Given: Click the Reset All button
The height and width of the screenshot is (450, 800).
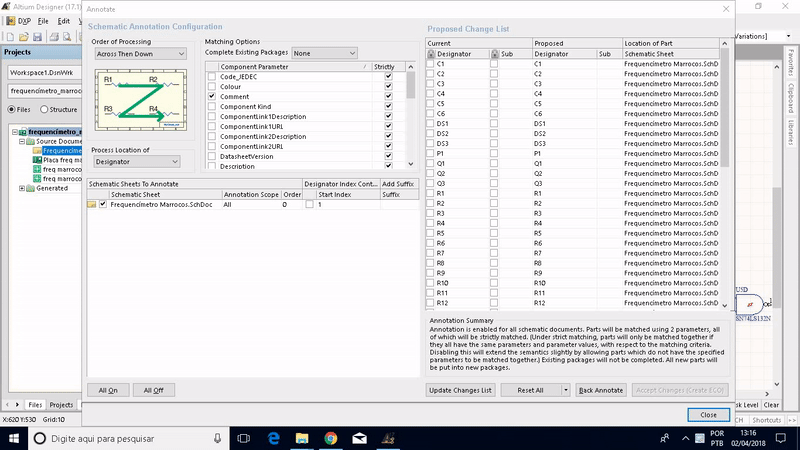Looking at the screenshot, I should (x=531, y=390).
